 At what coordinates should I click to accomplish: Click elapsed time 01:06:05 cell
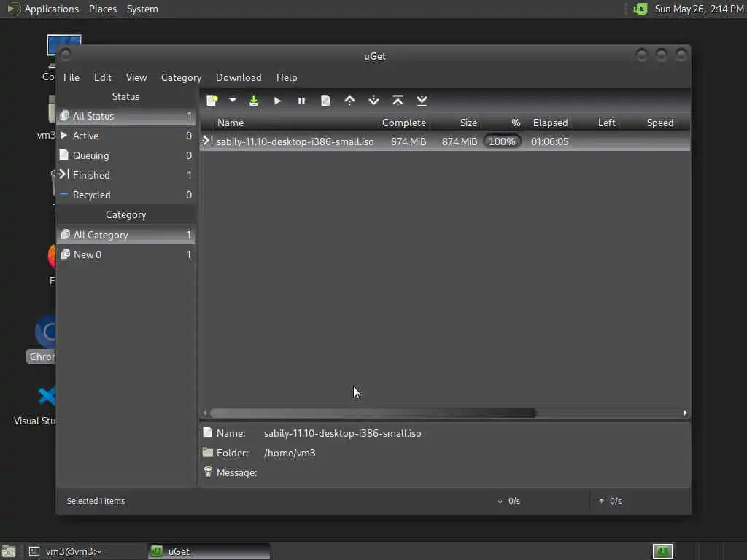point(550,141)
